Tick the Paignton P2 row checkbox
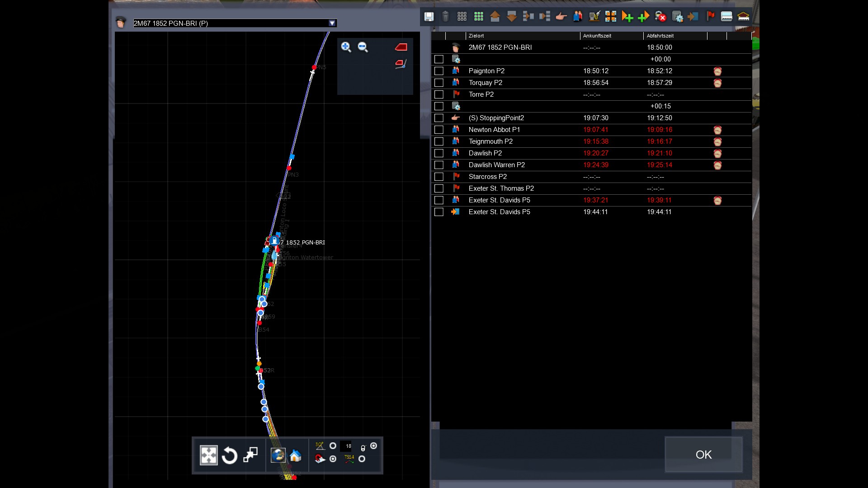This screenshot has height=488, width=868. (x=439, y=71)
